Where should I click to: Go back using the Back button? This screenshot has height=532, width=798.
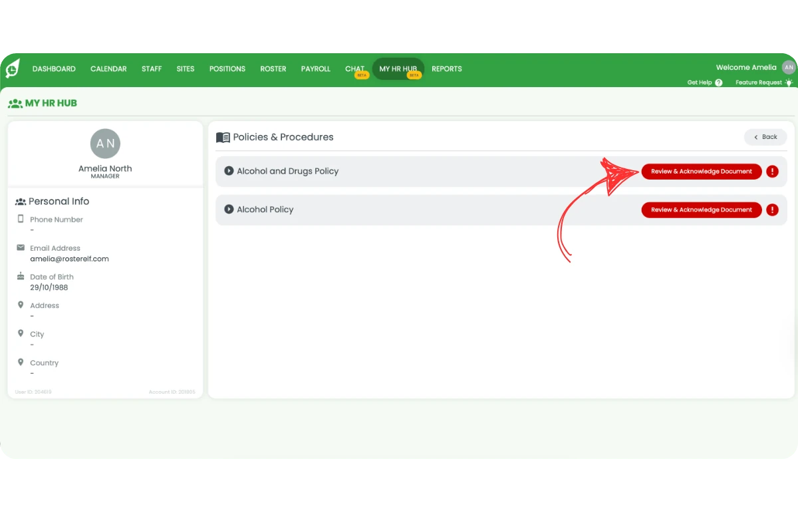(765, 137)
